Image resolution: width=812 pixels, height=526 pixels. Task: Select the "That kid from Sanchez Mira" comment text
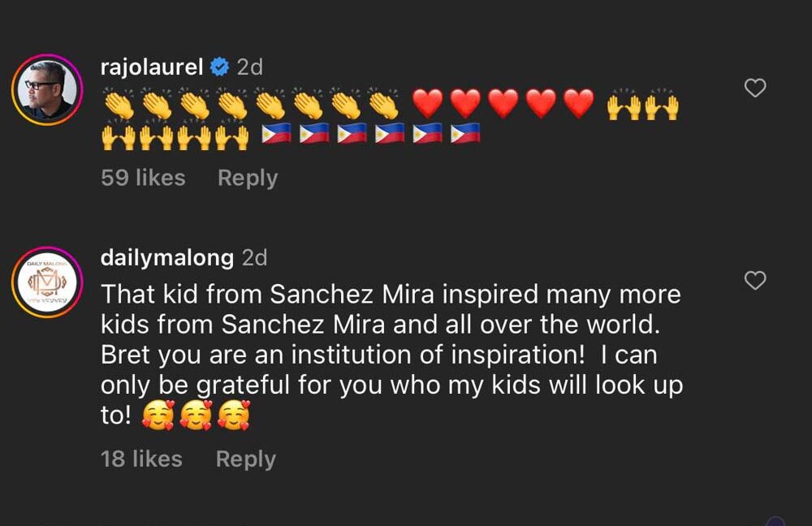click(x=392, y=355)
